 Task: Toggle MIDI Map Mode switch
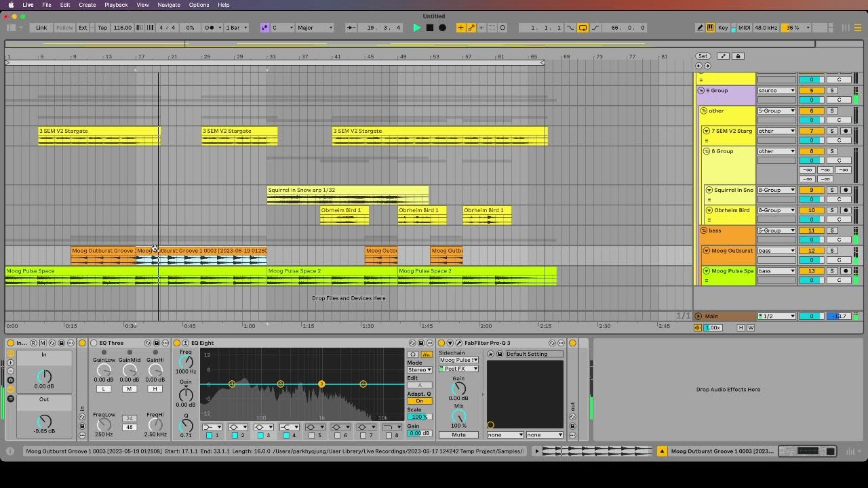pos(745,28)
